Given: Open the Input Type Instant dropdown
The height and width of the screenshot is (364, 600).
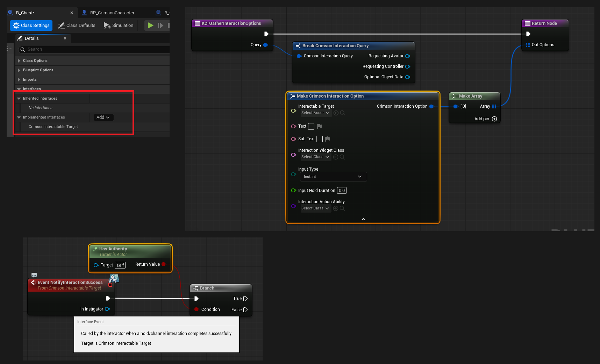Looking at the screenshot, I should (334, 177).
